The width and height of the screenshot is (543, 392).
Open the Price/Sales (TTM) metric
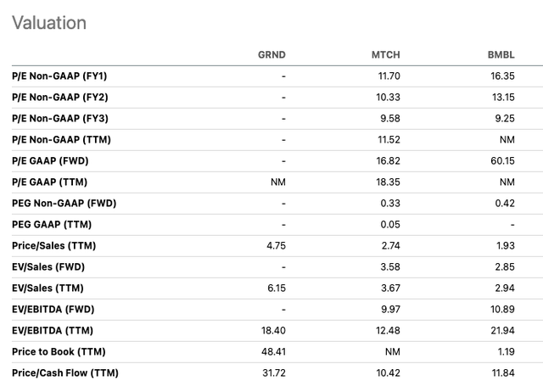tap(53, 245)
